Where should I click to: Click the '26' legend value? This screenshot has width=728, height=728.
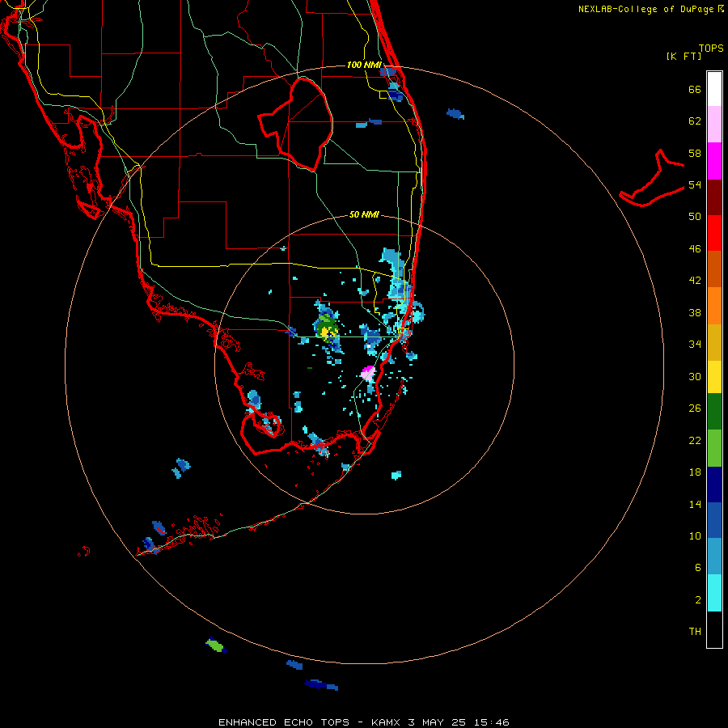695,408
